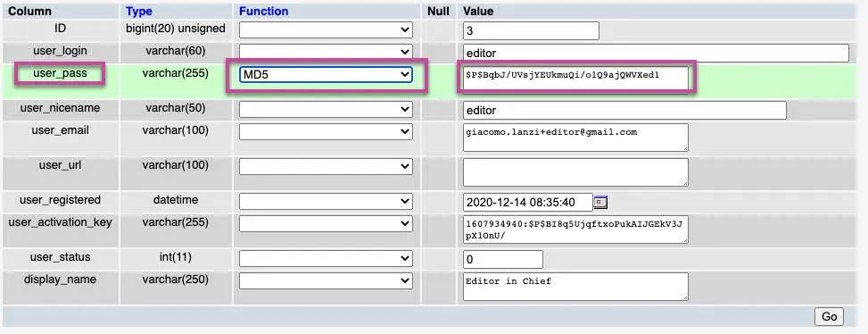Click the user_registered date value field
The image size is (868, 334).
coord(527,202)
